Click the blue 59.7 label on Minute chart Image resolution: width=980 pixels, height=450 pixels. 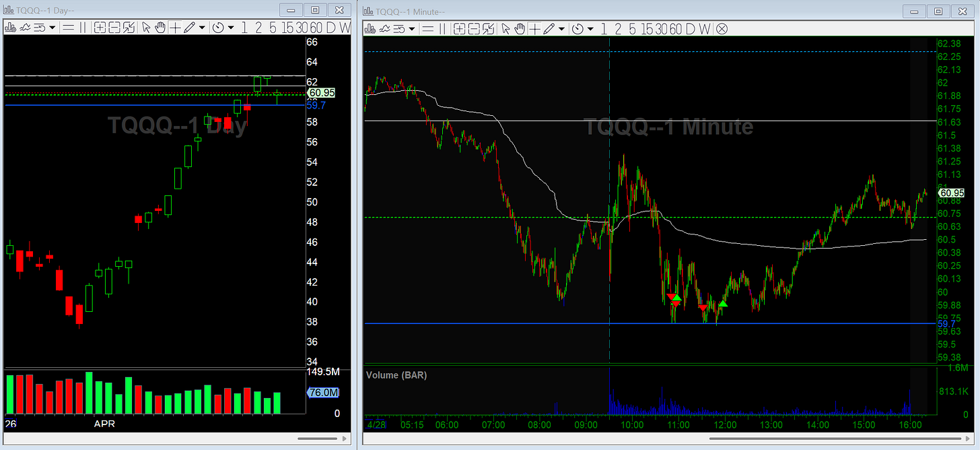(946, 323)
